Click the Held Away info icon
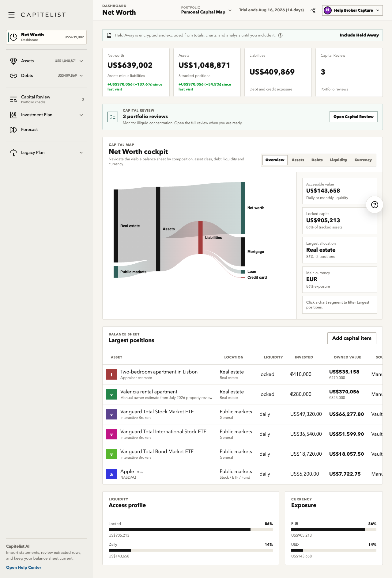 point(281,35)
